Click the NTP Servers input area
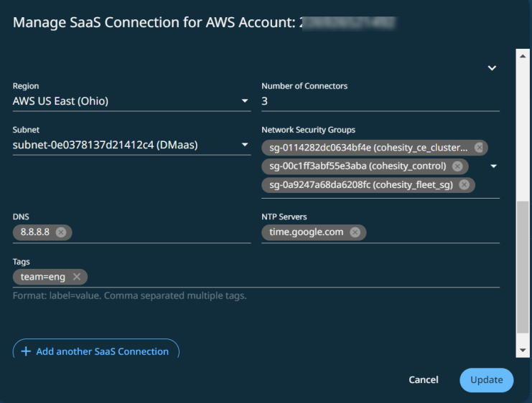The width and height of the screenshot is (532, 403). coord(431,232)
